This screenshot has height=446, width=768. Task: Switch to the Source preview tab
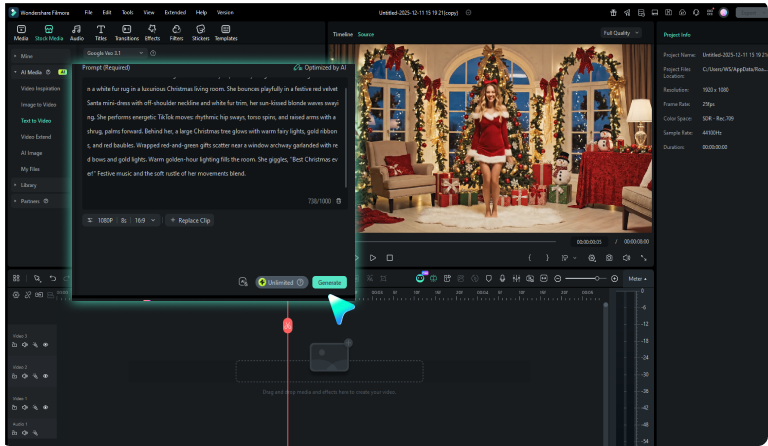(x=366, y=34)
